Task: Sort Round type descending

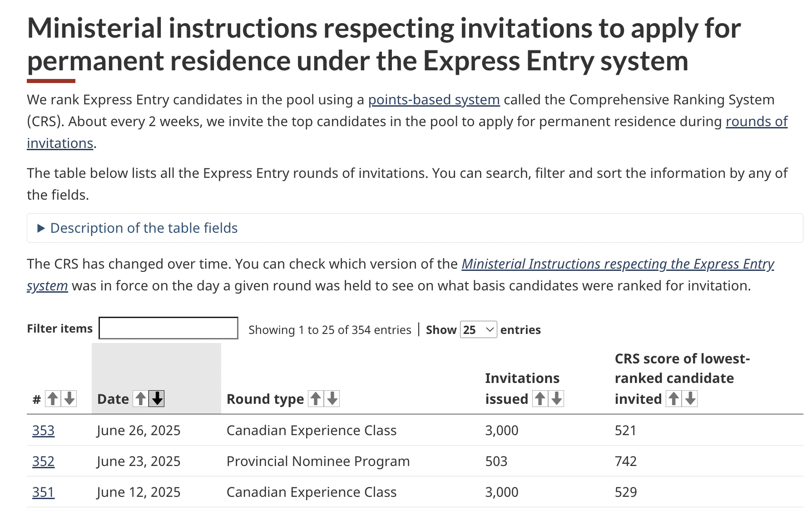Action: point(332,399)
